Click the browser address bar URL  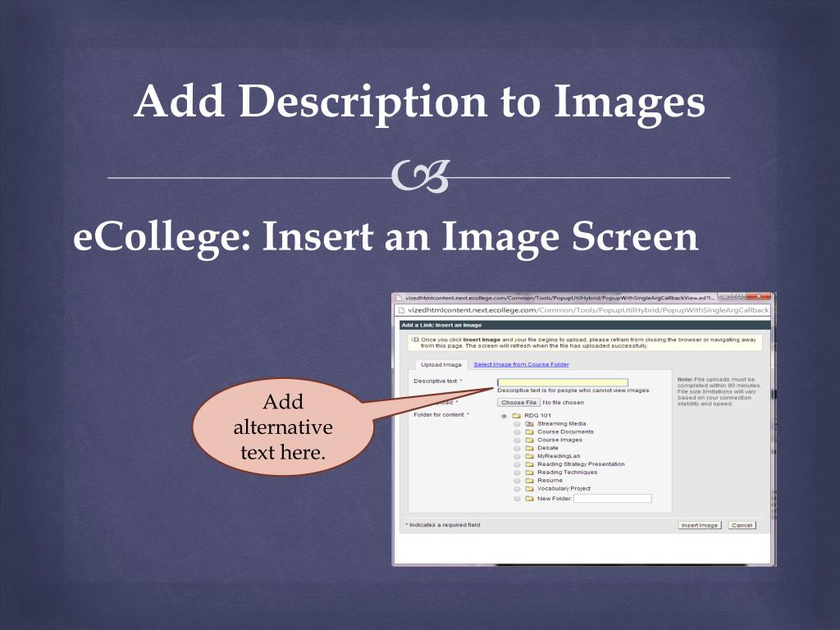pos(587,310)
